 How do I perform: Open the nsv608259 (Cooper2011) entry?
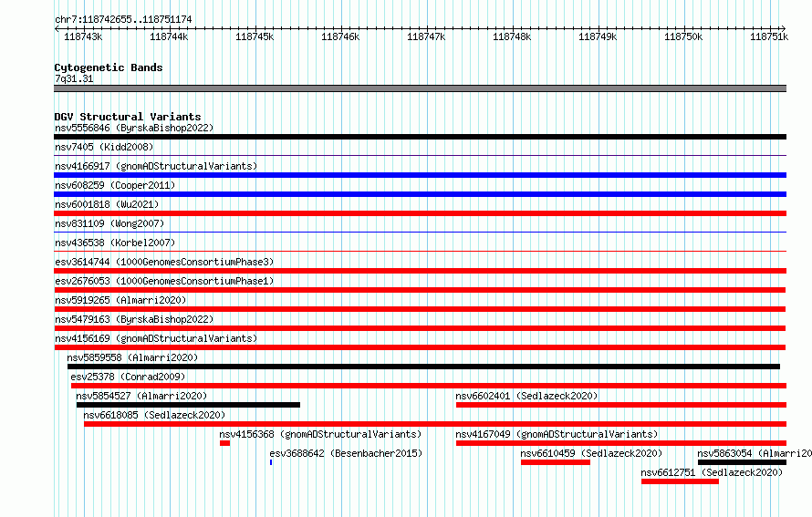point(115,185)
